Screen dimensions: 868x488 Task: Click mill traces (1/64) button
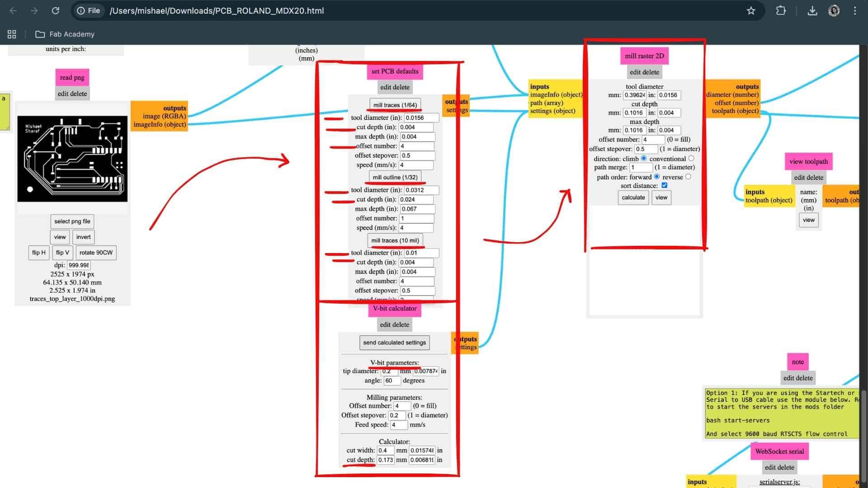395,105
